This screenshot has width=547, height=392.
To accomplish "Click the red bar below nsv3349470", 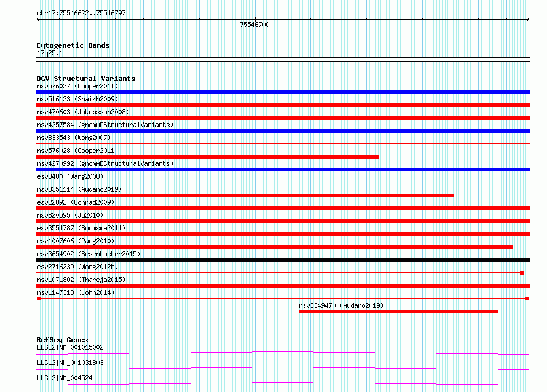I will 399,312.
